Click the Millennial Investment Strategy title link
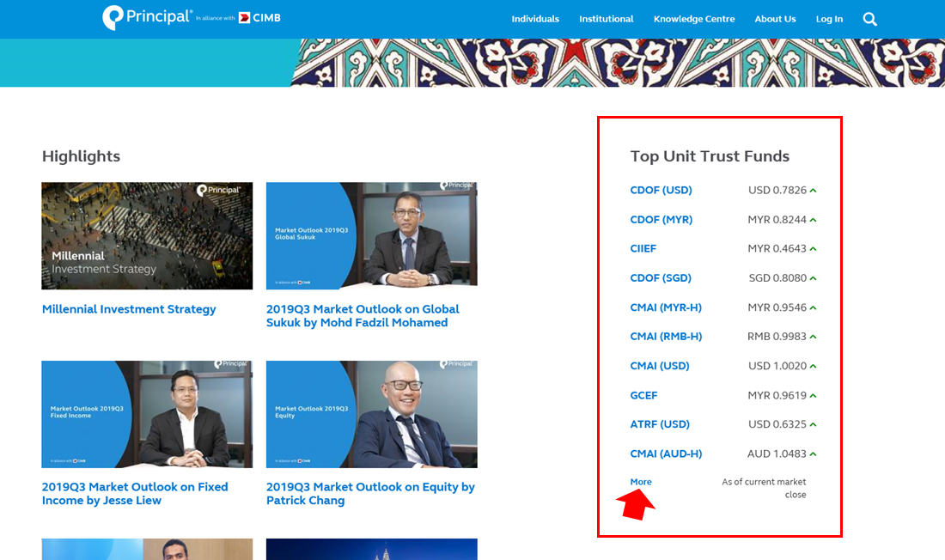This screenshot has width=945, height=560. pyautogui.click(x=129, y=309)
